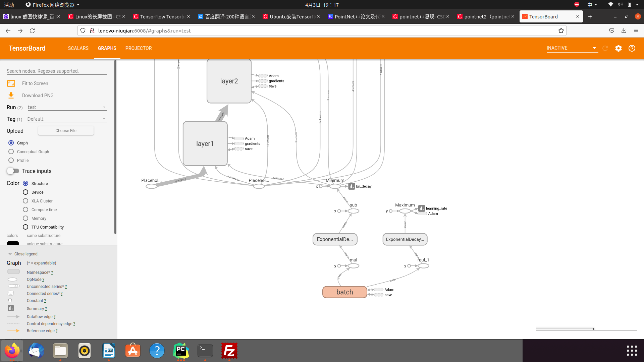Viewport: 644px width, 362px height.
Task: Open Firefox app menu in top bar
Action: 53,5
